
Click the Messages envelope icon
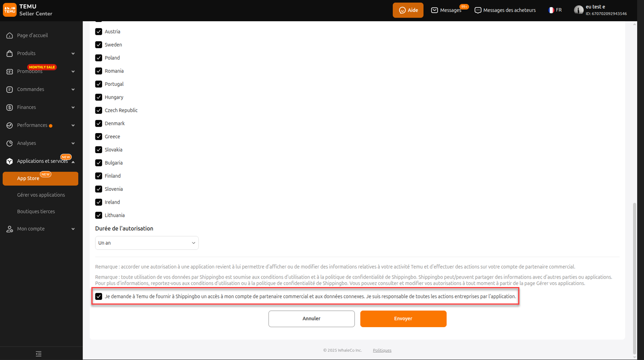tap(434, 10)
